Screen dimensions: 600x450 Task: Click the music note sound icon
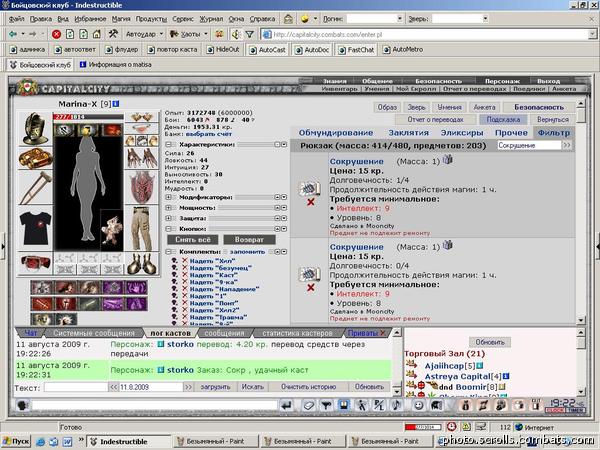(x=397, y=405)
